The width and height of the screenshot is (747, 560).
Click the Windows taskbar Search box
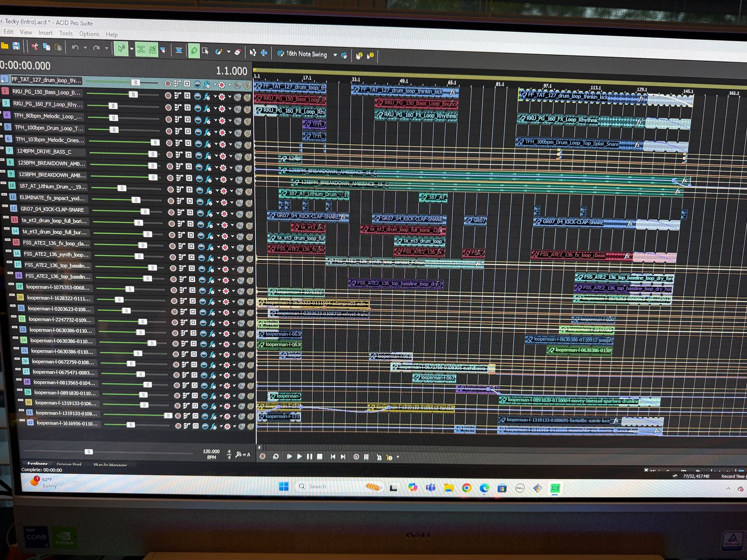[317, 486]
